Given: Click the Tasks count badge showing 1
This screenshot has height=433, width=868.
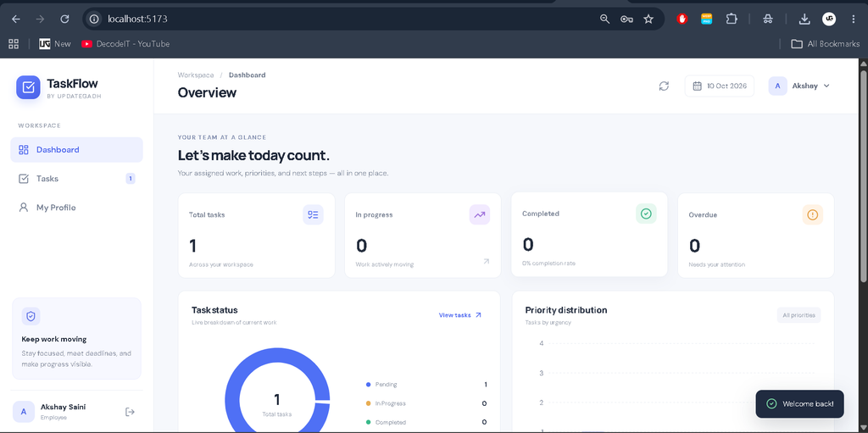Looking at the screenshot, I should pyautogui.click(x=130, y=178).
